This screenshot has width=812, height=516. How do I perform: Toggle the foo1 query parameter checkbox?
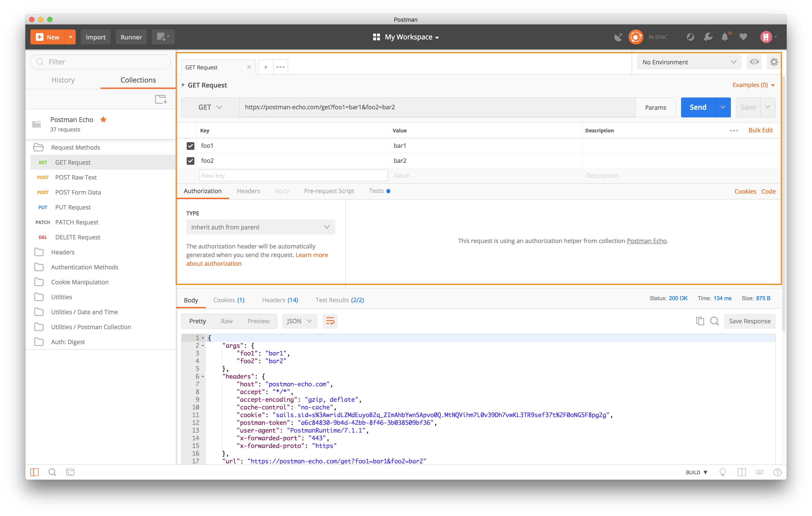(x=190, y=146)
